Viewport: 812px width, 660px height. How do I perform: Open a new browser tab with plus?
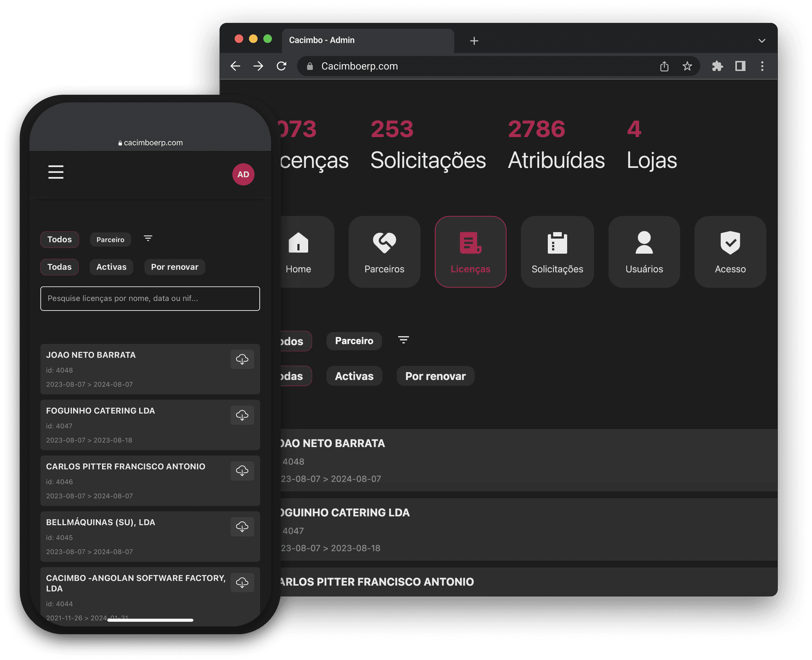tap(474, 41)
